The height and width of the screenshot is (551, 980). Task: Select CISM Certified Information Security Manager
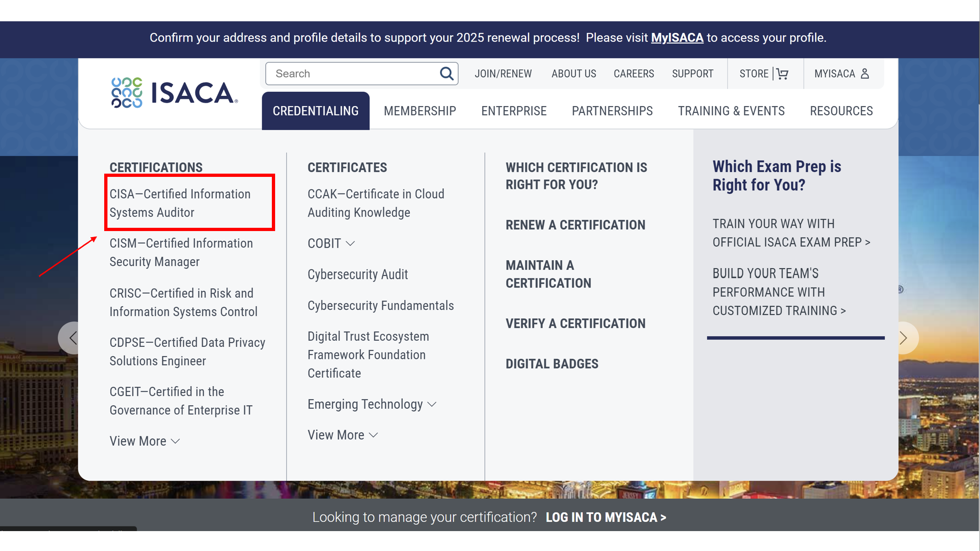tap(181, 253)
